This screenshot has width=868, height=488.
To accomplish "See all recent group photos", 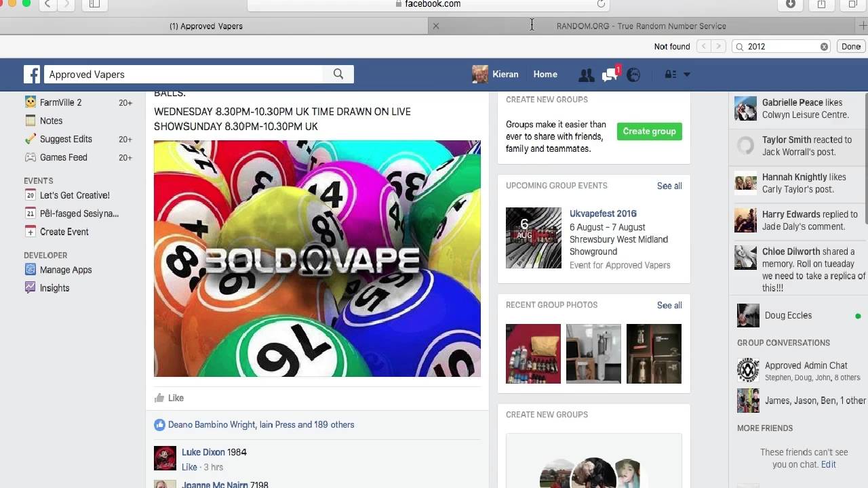I will [669, 305].
